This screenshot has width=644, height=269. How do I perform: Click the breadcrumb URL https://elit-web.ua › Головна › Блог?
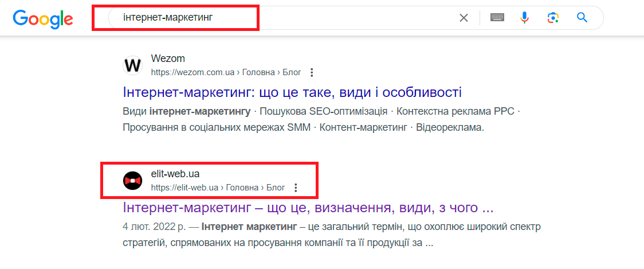click(218, 188)
